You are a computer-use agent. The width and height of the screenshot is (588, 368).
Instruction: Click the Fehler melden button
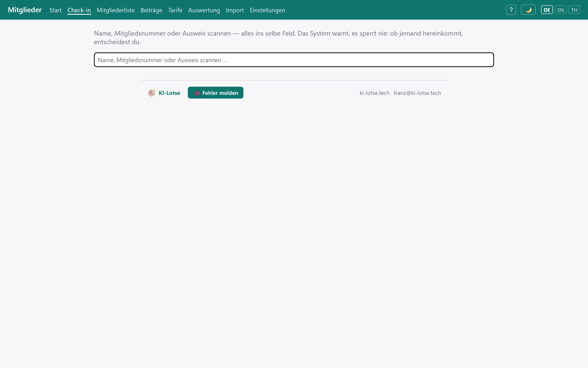coord(215,93)
